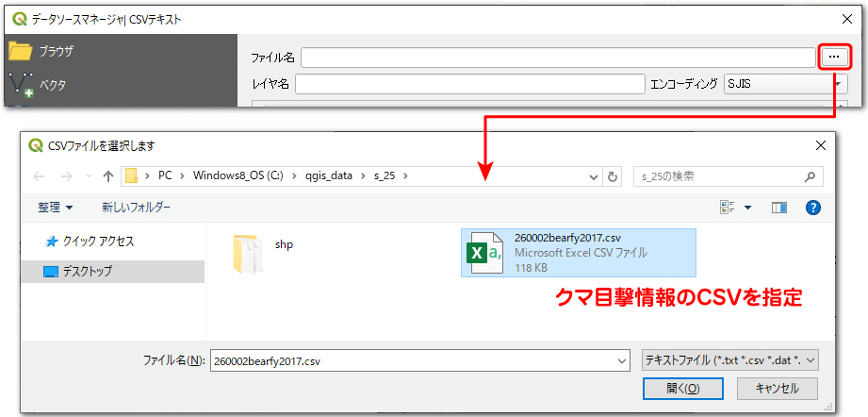Click 新しいフォルダー (New folder)
Image resolution: width=868 pixels, height=417 pixels.
(136, 208)
